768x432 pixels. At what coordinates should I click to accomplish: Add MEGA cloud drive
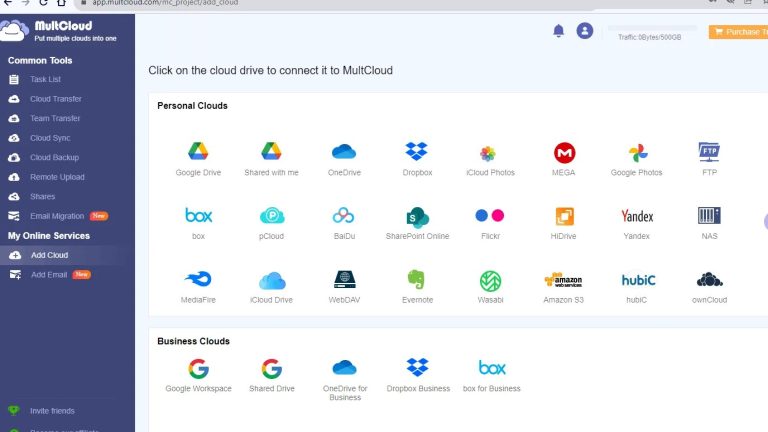click(563, 159)
